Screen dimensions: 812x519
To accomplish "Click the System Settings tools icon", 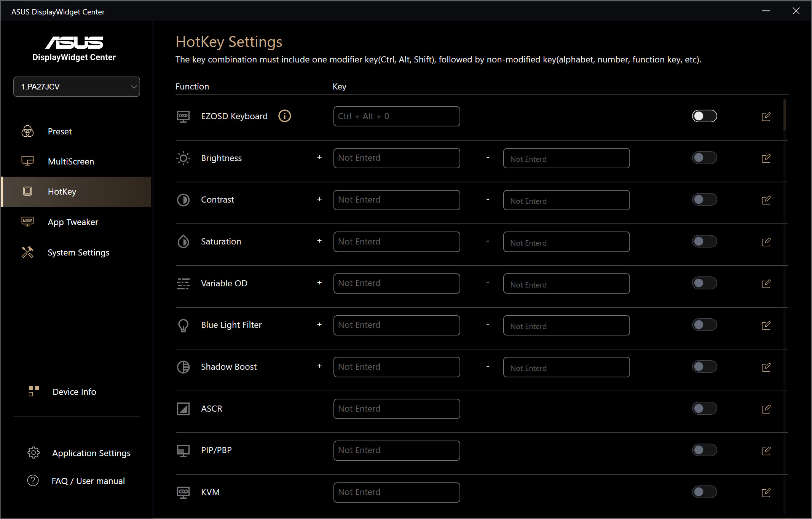I will coord(27,252).
